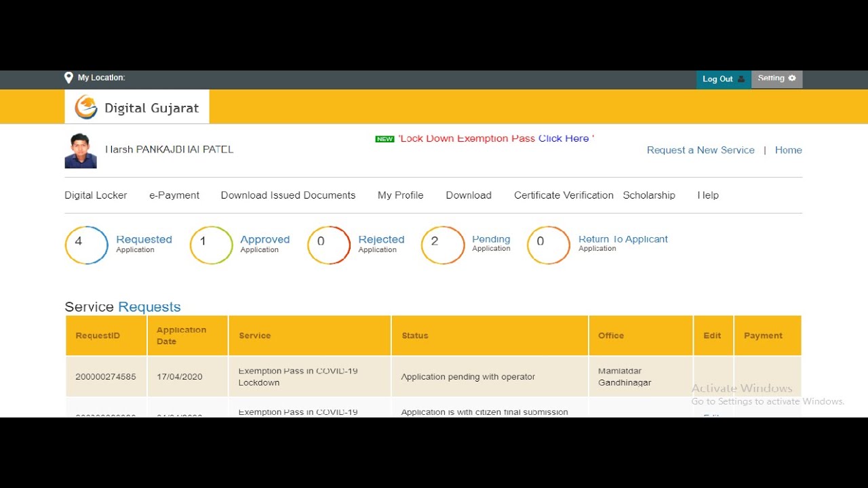Click the RequestID column header

coord(106,335)
